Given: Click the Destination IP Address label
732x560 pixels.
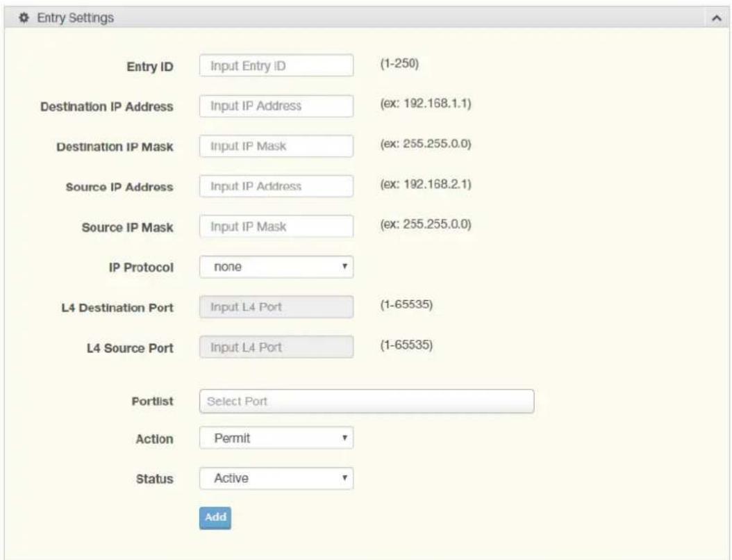Looking at the screenshot, I should [107, 107].
